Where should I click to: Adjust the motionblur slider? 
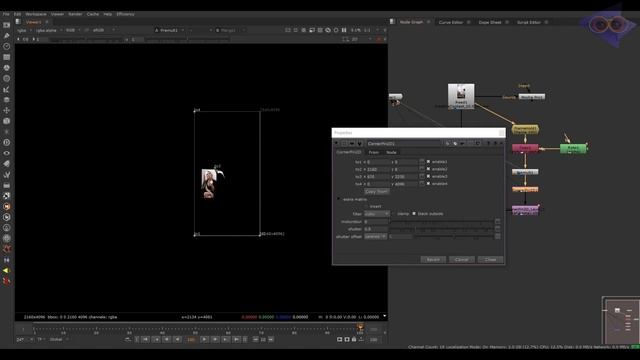[442, 222]
